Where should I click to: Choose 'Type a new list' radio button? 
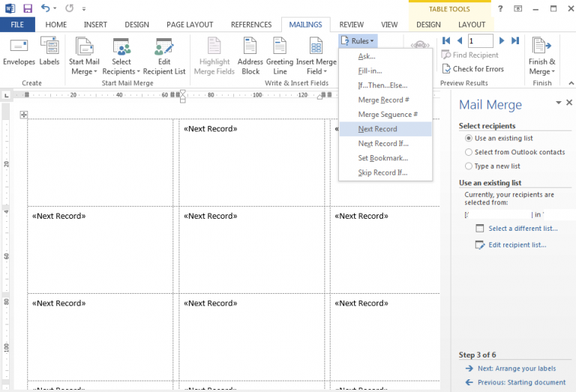point(469,166)
